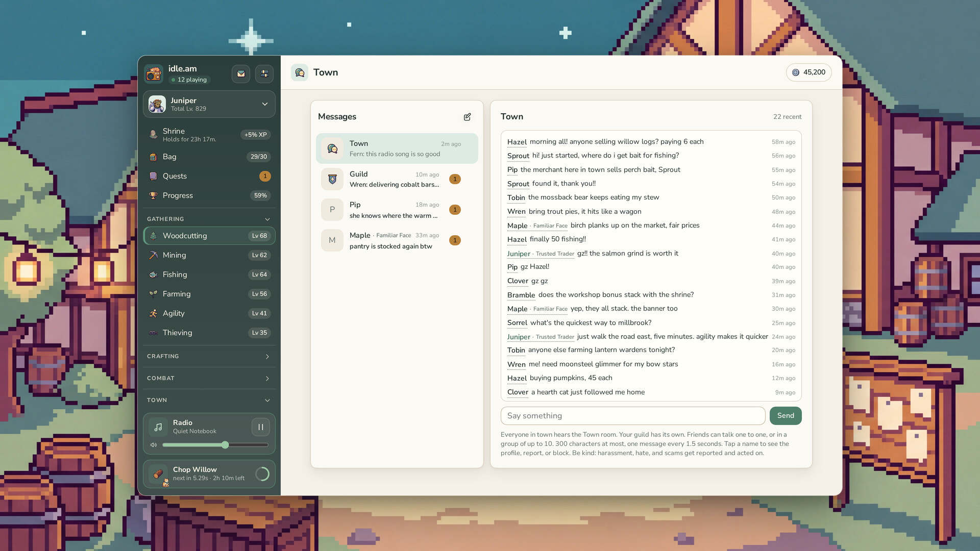Click Bramble's name in Town chat
Image resolution: width=980 pixels, height=551 pixels.
pos(521,295)
